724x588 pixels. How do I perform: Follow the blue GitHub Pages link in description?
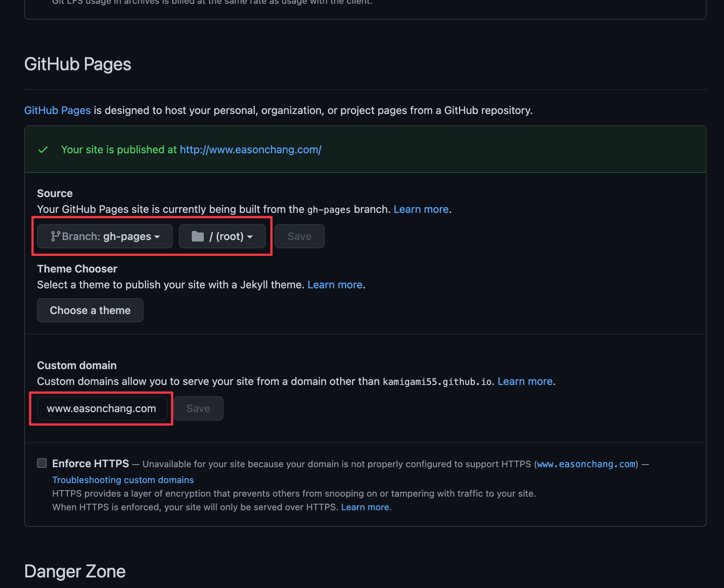57,110
